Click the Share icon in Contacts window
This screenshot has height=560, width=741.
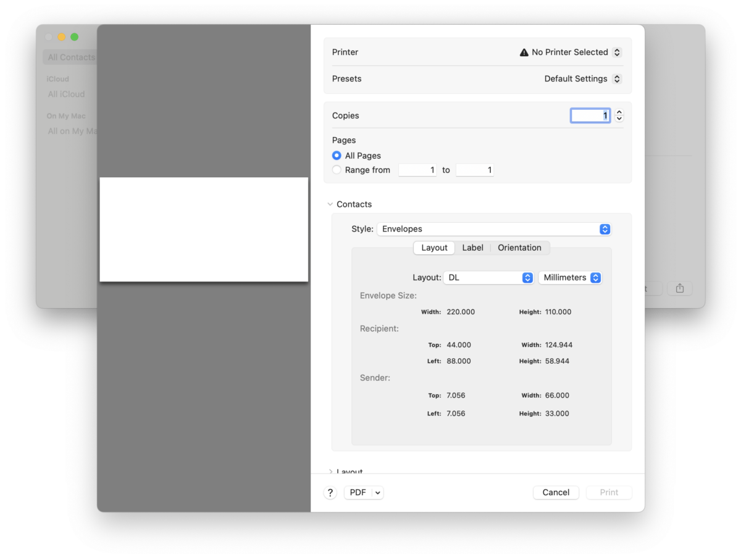coord(680,288)
